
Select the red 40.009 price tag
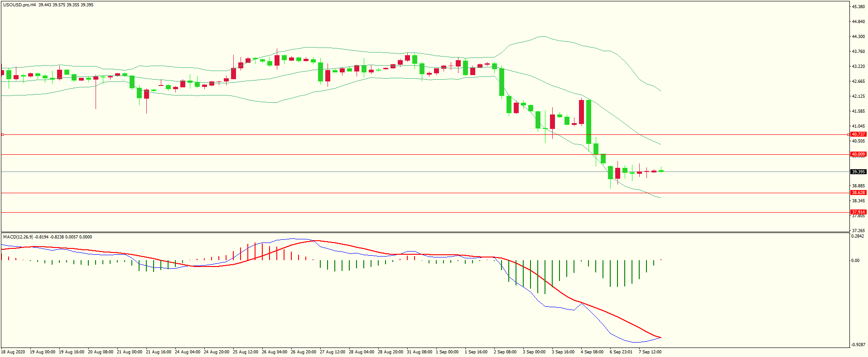pos(858,154)
